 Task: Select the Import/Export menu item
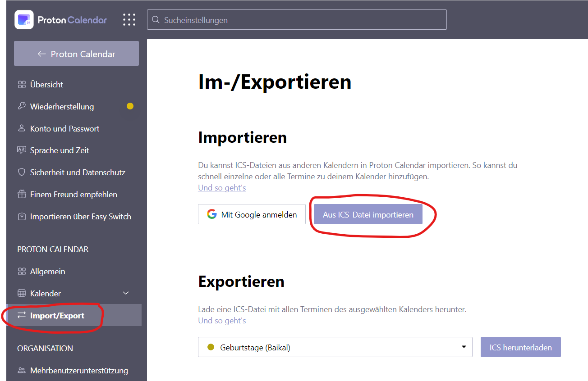pyautogui.click(x=74, y=315)
